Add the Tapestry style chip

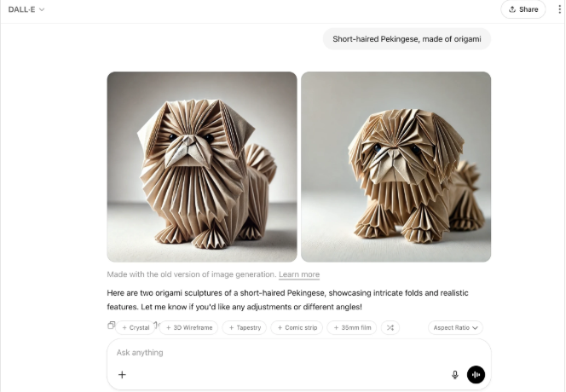[245, 328]
